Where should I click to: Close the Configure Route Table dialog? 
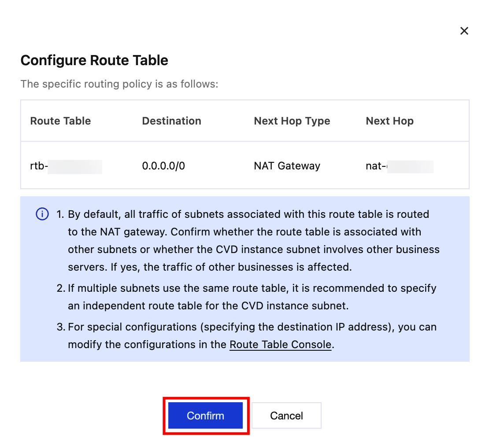464,31
